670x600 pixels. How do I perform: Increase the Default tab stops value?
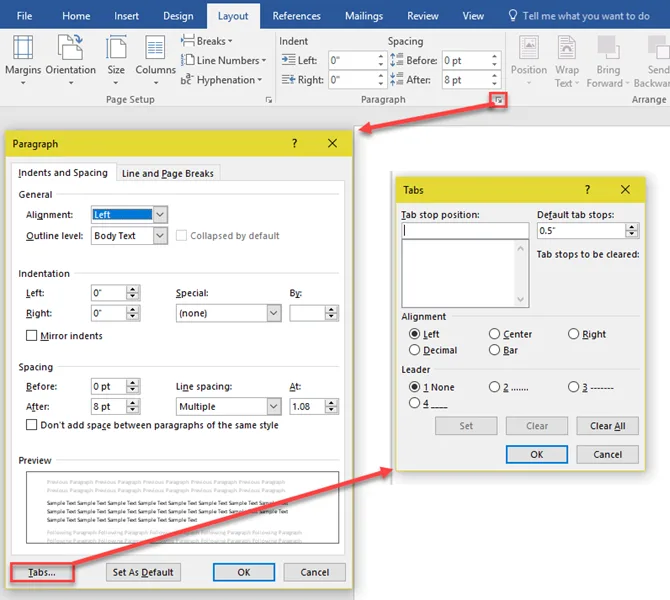pyautogui.click(x=632, y=226)
